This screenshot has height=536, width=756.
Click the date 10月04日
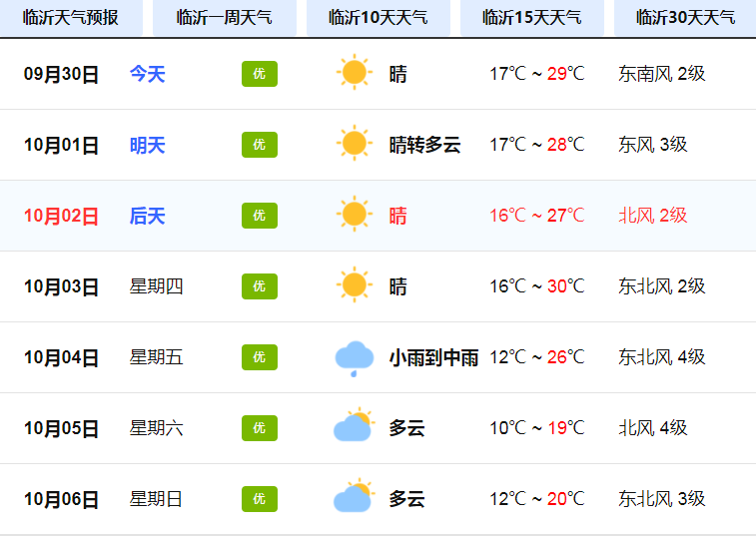pos(61,357)
